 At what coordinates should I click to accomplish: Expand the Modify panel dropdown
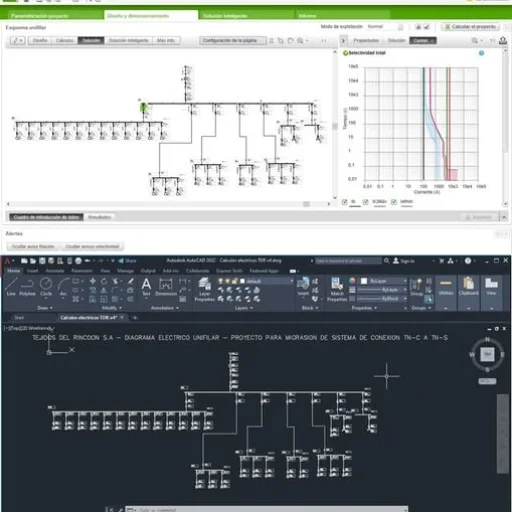112,308
